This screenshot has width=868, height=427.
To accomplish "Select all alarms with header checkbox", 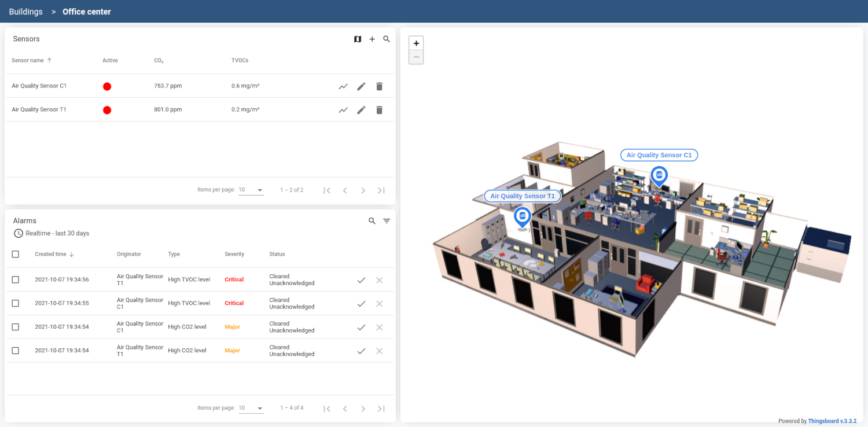I will coord(16,254).
